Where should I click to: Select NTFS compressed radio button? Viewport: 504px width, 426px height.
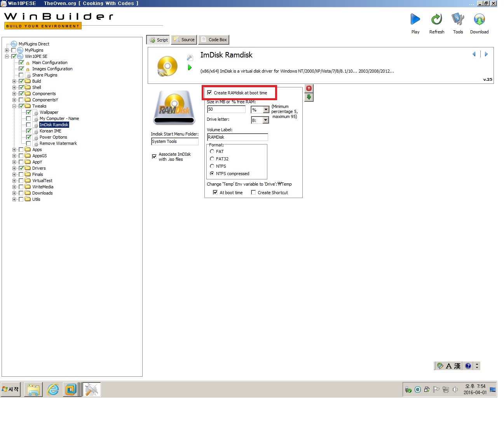click(x=212, y=174)
